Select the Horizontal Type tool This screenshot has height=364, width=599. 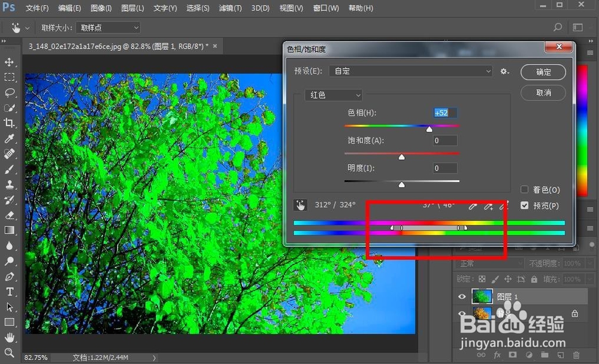[x=9, y=292]
